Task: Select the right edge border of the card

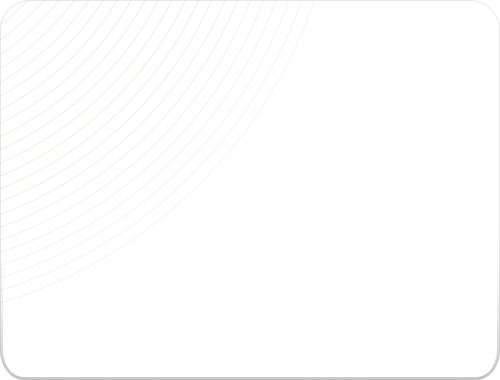Action: pos(499,190)
